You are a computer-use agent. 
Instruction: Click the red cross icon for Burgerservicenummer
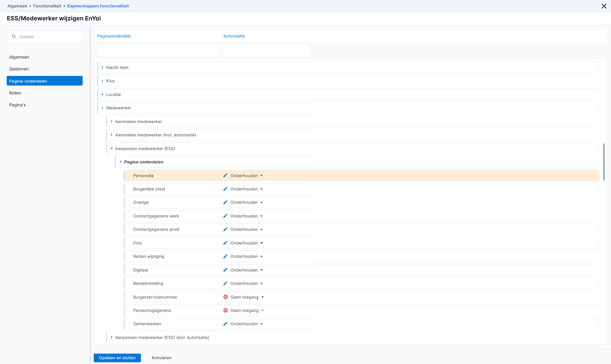click(225, 297)
